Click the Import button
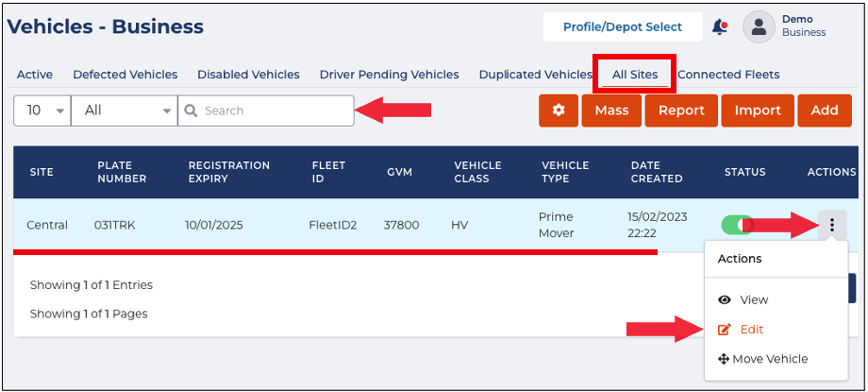Image resolution: width=868 pixels, height=392 pixels. pos(758,111)
